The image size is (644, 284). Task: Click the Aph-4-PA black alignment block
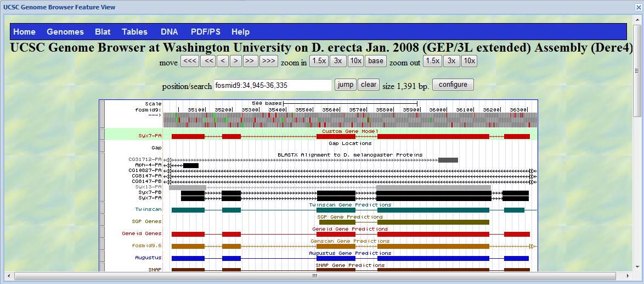[190, 165]
